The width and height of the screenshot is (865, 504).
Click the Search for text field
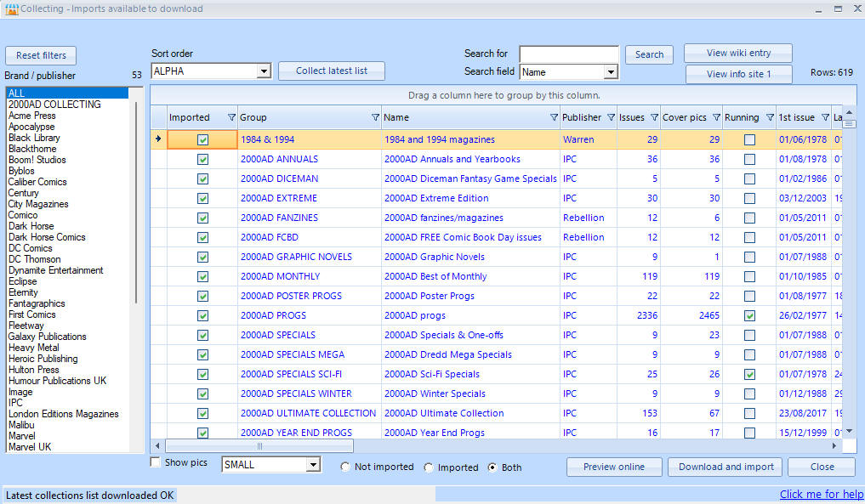(x=569, y=54)
